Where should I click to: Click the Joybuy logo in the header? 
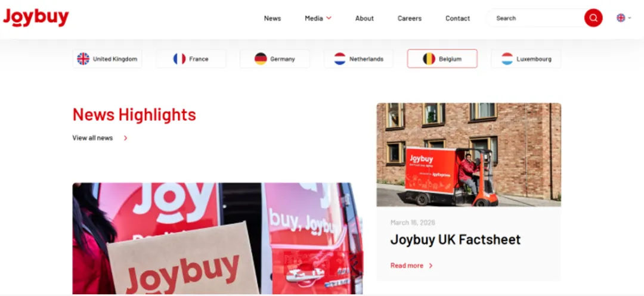[36, 18]
